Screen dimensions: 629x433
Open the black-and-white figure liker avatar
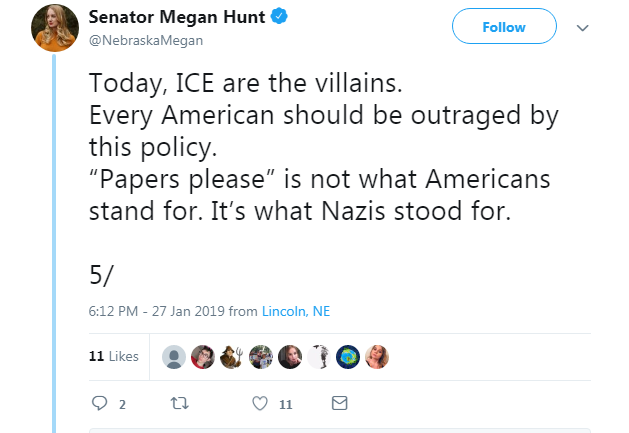(319, 357)
